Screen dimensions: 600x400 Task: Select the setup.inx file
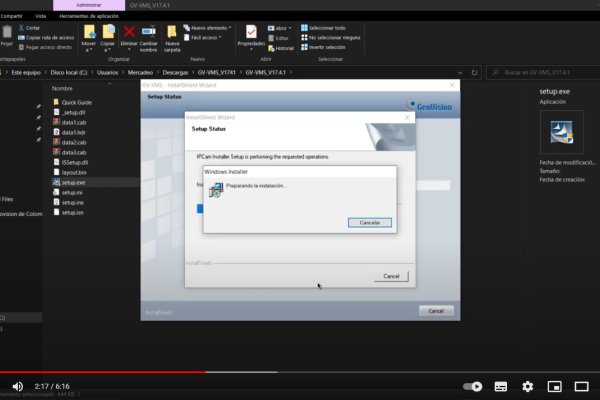pos(73,202)
